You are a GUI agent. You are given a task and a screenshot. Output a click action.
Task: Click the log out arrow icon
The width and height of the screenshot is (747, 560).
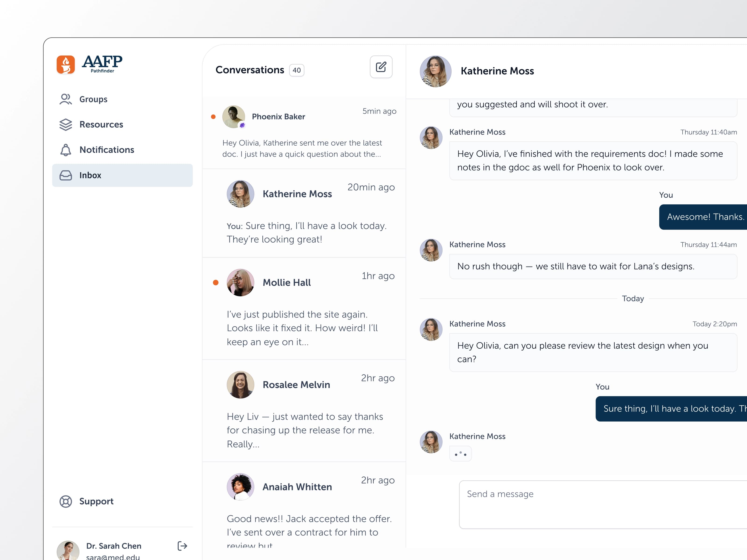(x=182, y=546)
